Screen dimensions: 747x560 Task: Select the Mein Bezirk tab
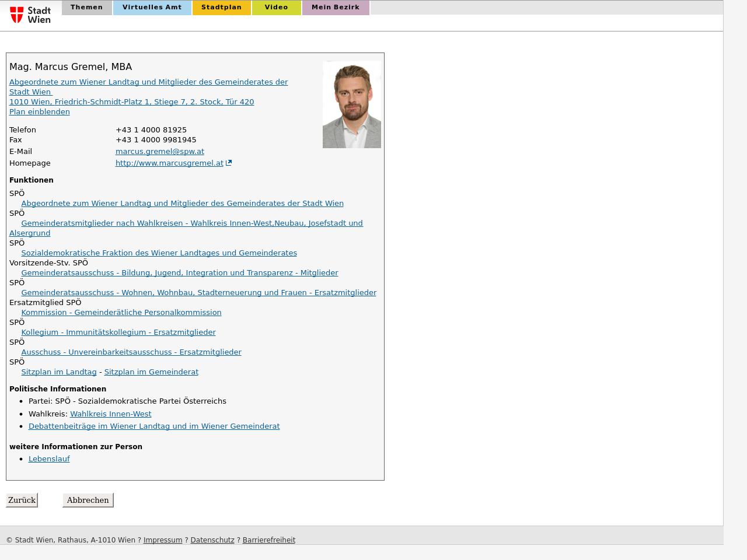point(336,8)
